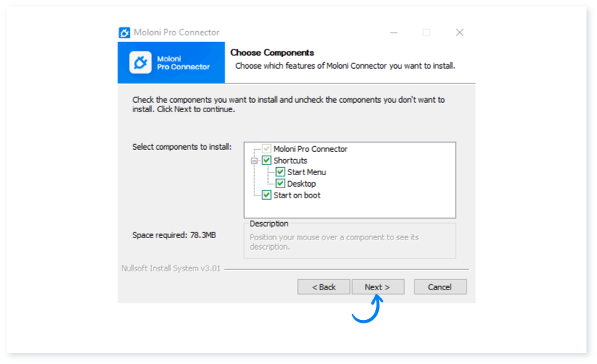Screen dimensions: 597x364
Task: Select the Desktop tree label
Action: tap(301, 184)
